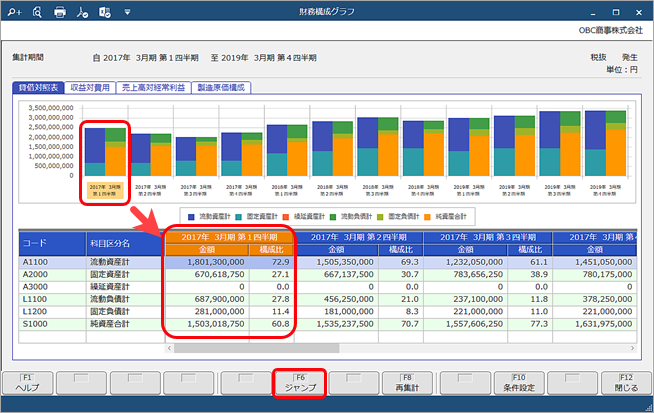
Task: Select the orange 2017年 3月期 第1四半期 header
Action: pos(229,237)
